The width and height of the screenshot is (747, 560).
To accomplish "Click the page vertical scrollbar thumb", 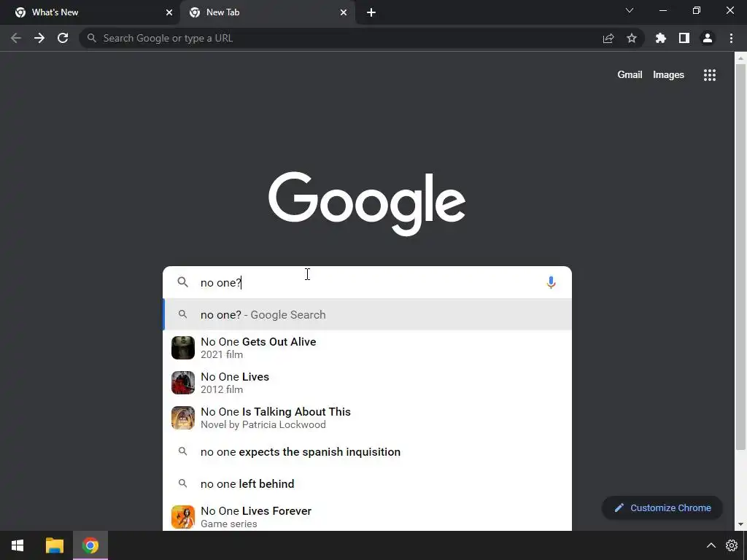I will point(740,257).
